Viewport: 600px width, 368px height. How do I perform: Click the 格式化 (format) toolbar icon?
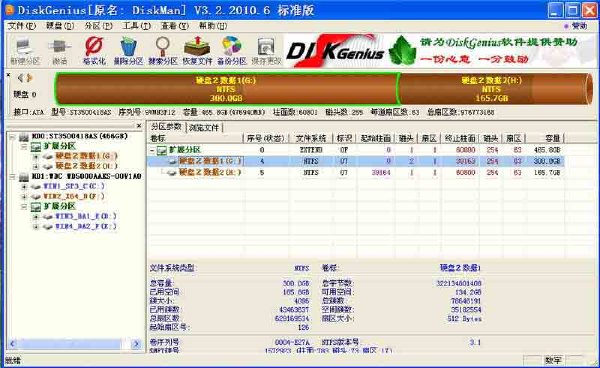tap(94, 50)
